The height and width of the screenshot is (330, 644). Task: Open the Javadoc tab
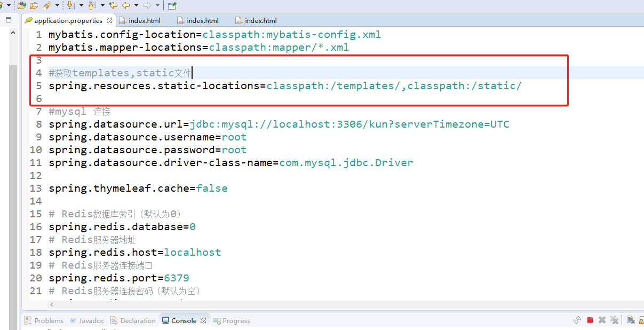[90, 320]
